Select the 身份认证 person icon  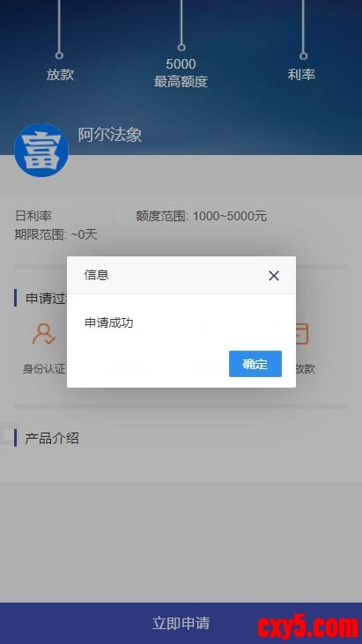tap(43, 334)
